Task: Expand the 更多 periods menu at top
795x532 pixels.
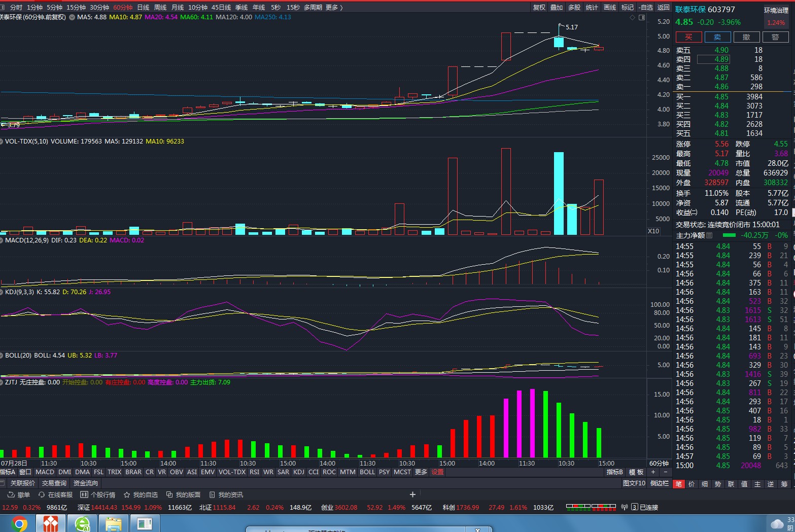Action: click(334, 8)
